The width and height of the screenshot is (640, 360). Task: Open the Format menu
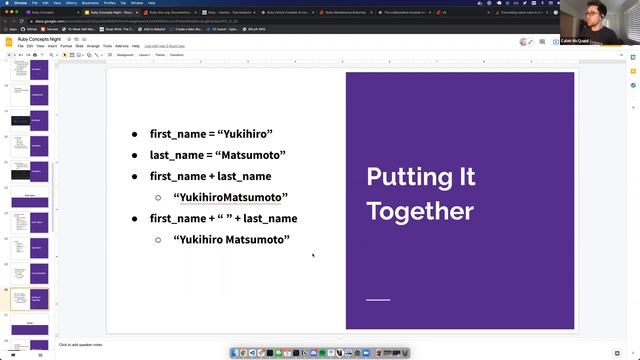click(x=66, y=46)
